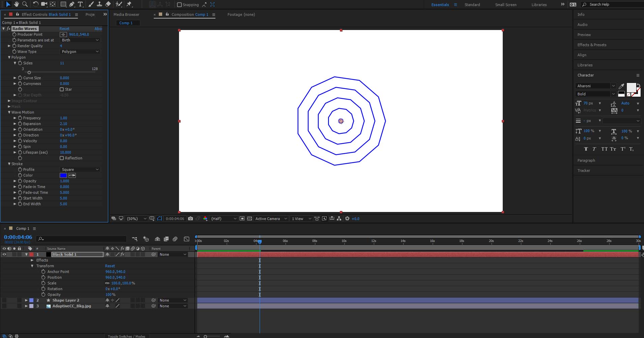
Task: Open the Wave Type dropdown
Action: pyautogui.click(x=80, y=52)
